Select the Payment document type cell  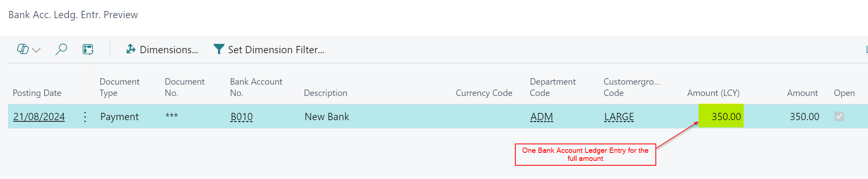click(119, 117)
